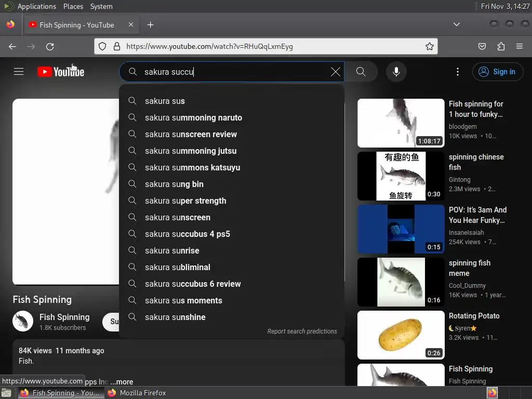Open the Places menu
Screen dimensions: 532x399
(73, 6)
